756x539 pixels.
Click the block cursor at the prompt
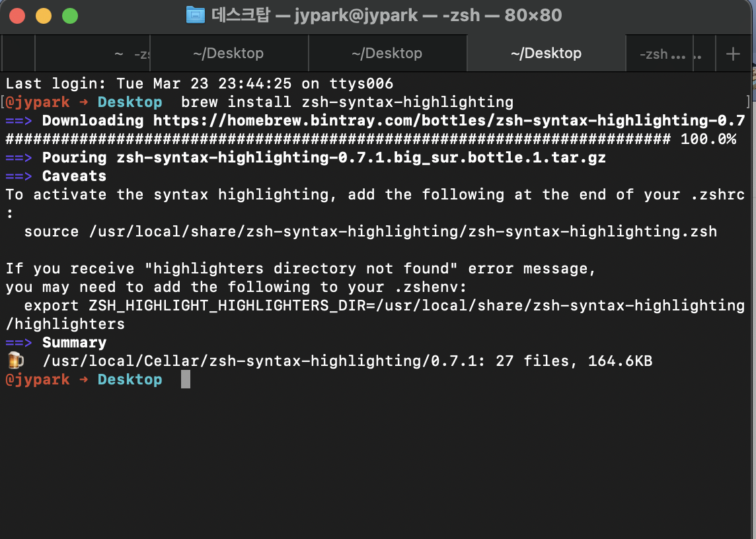point(186,379)
